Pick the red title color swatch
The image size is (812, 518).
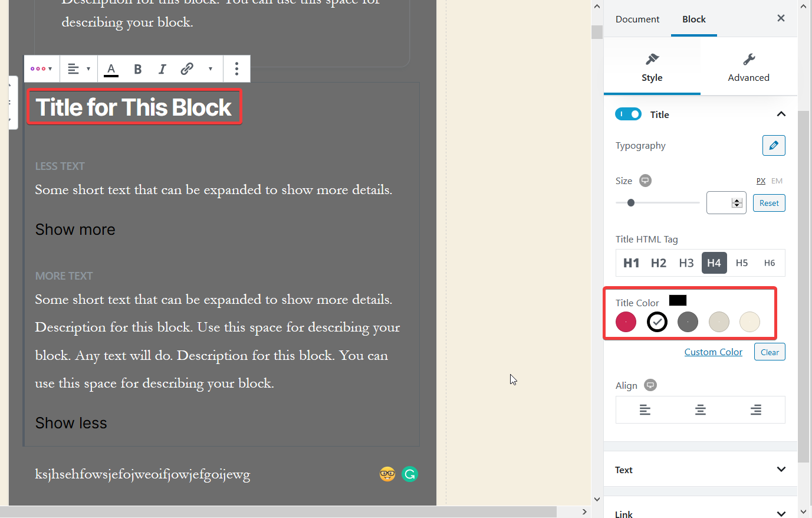[x=626, y=322]
